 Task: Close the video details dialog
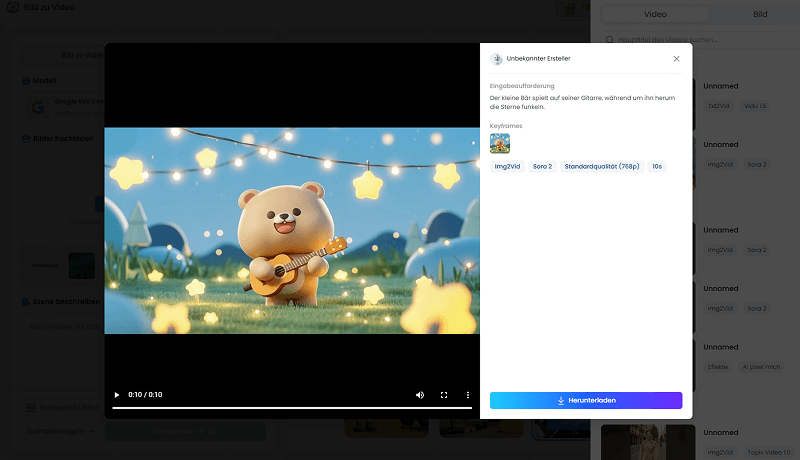coord(676,59)
